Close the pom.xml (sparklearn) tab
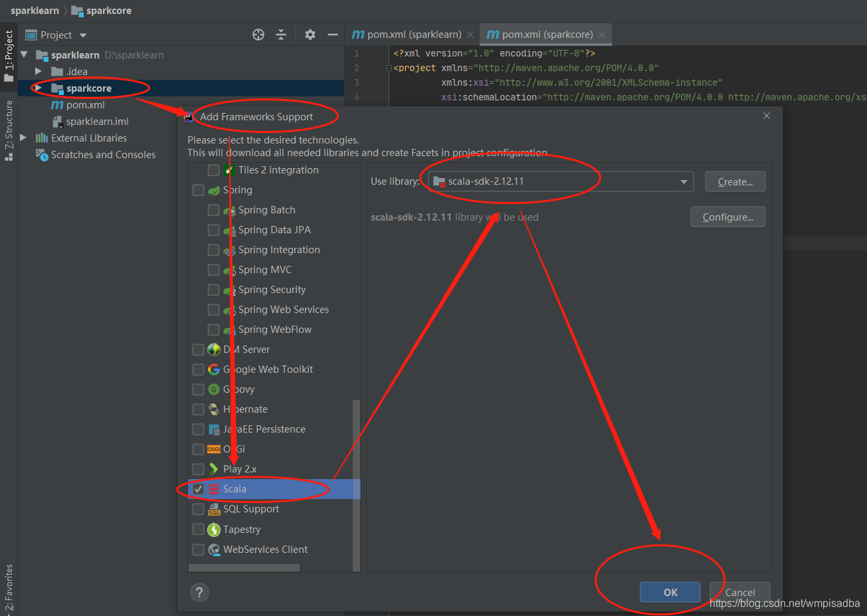The image size is (867, 616). (470, 35)
